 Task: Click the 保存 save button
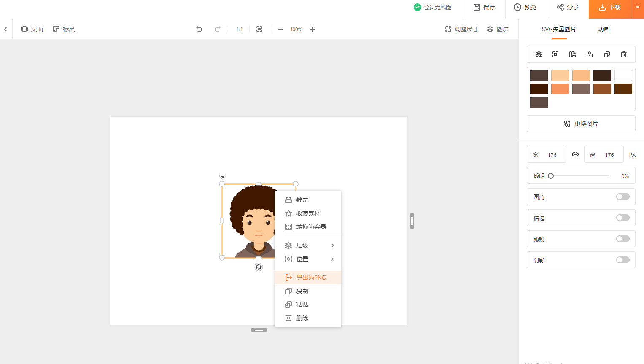(484, 7)
